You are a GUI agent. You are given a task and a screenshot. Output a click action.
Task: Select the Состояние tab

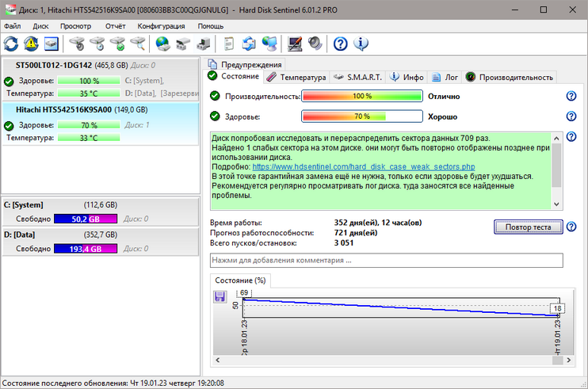(x=233, y=76)
